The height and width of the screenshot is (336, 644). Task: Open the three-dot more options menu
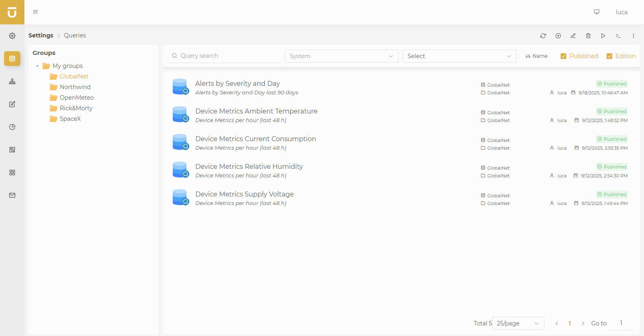[x=633, y=36]
